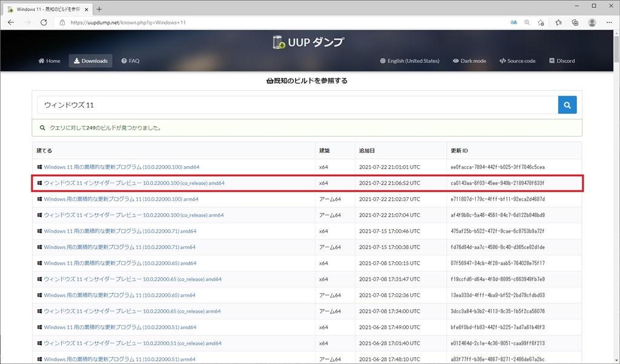620x364 pixels.
Task: Open Insider Preview 10.0.22000.51 (co_release) amd64 link
Action: point(133,343)
